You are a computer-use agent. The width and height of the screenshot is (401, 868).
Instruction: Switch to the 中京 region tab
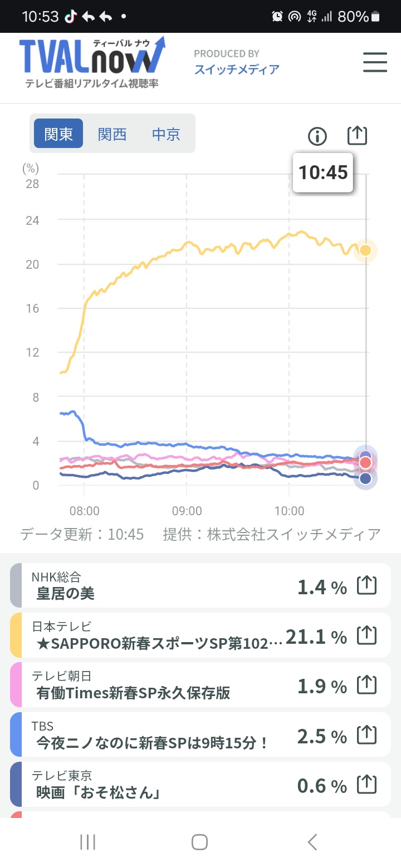[166, 134]
